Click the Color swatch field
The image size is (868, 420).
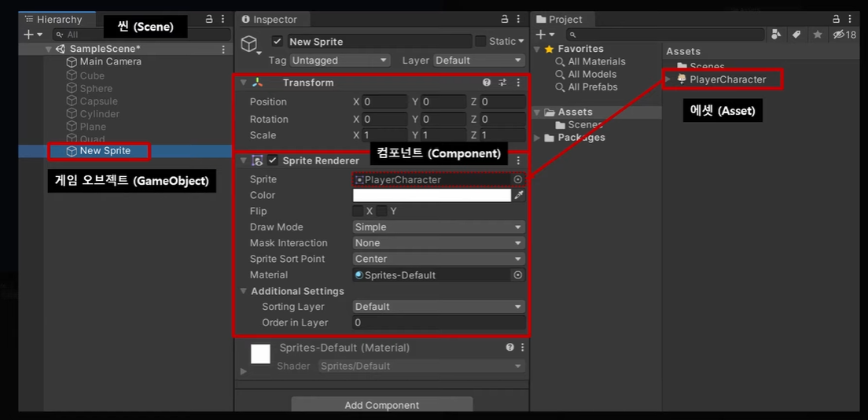point(432,195)
